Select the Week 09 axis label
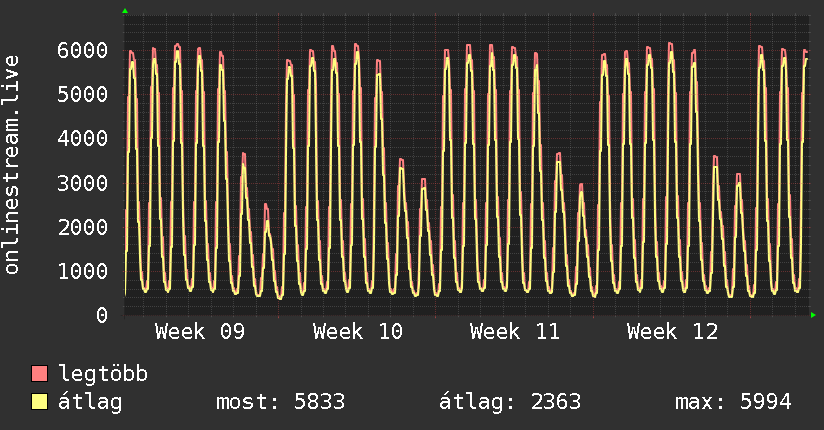The height and width of the screenshot is (430, 824). coord(200,332)
